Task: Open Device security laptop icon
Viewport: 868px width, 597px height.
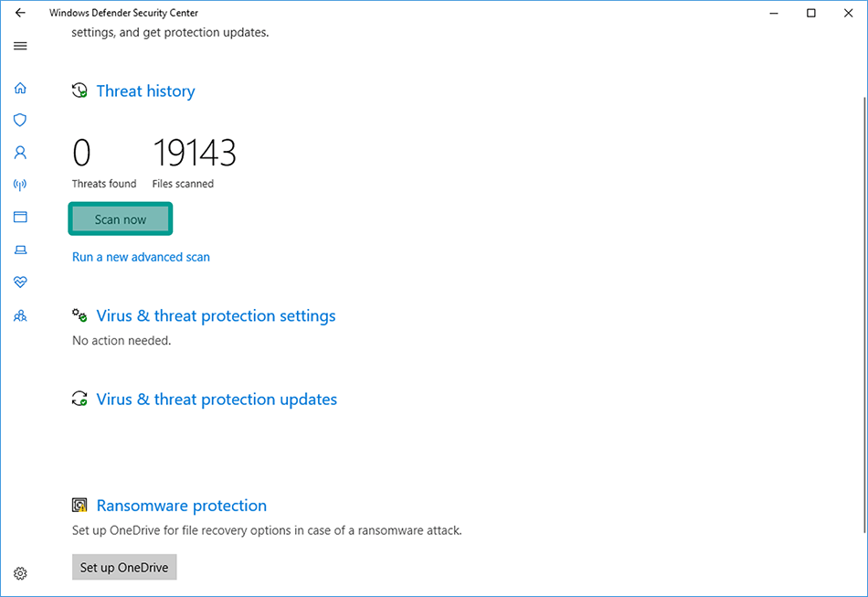Action: tap(20, 250)
